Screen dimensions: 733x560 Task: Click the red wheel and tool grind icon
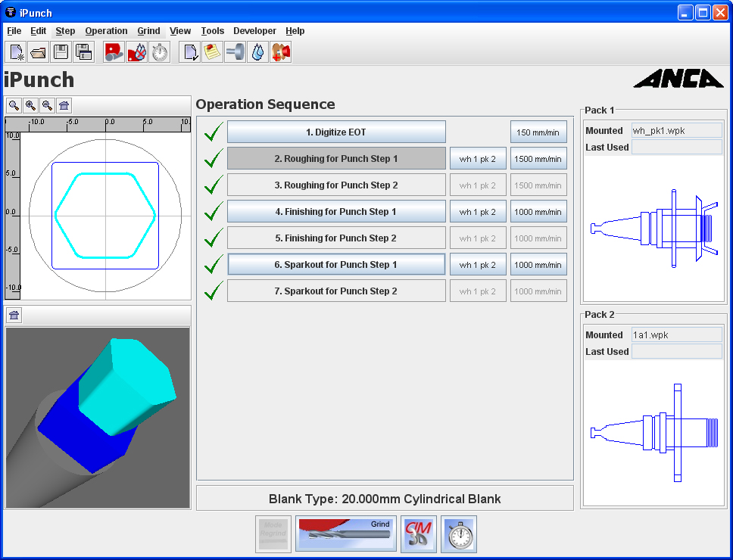pos(114,52)
